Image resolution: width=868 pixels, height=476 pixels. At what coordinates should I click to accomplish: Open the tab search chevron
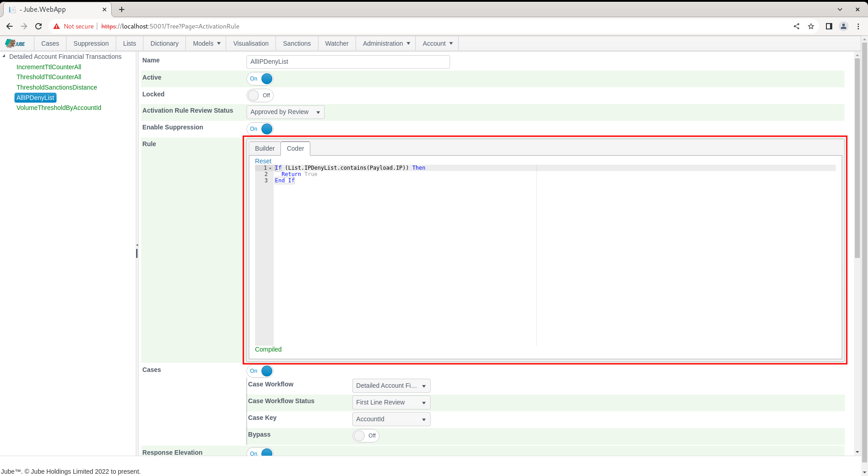(x=840, y=10)
